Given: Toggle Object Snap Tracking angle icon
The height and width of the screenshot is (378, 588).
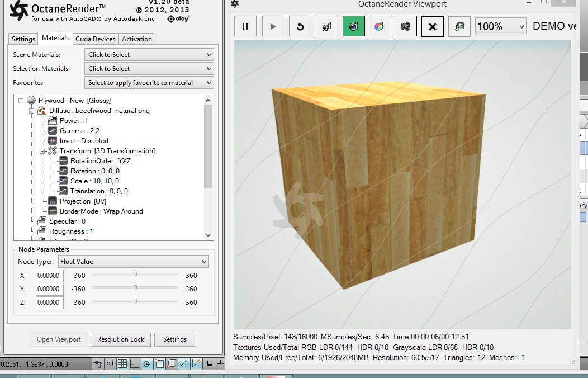Looking at the screenshot, I should pyautogui.click(x=184, y=363).
